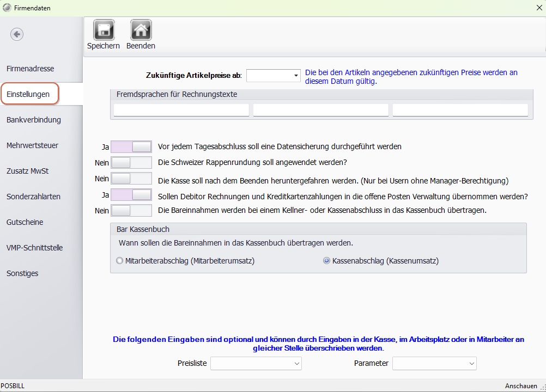The height and width of the screenshot is (392, 546).
Task: Toggle the Kasse herunterfahren switch
Action: click(131, 179)
